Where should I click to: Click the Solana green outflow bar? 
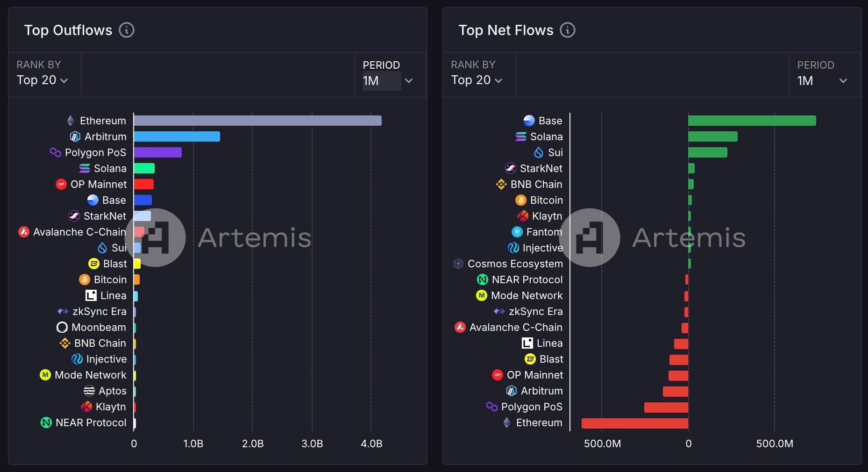[x=144, y=168]
